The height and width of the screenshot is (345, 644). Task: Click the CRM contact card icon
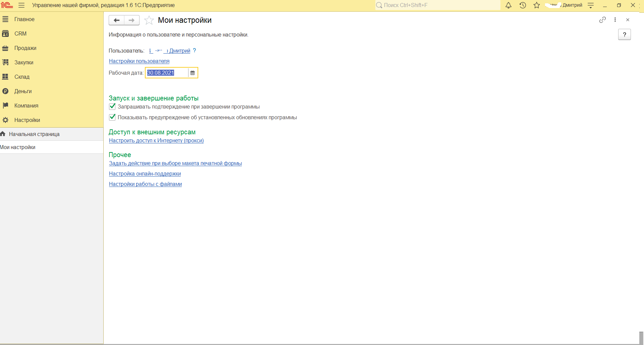pos(5,34)
